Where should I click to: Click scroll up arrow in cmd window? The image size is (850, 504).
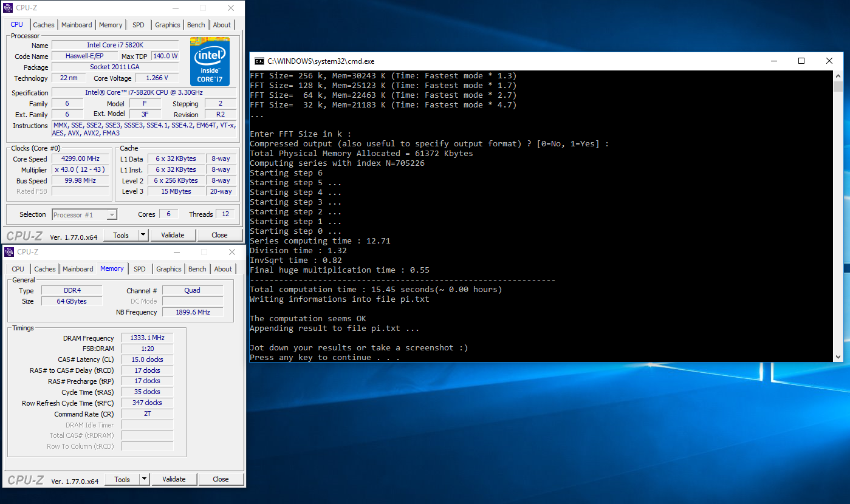coord(838,75)
